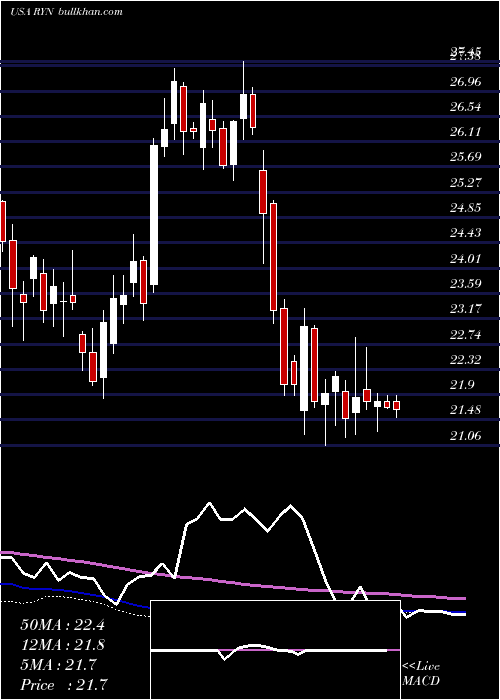Select the 26.11 price axis label
Image resolution: width=500 pixels, height=700 pixels.
[x=466, y=132]
